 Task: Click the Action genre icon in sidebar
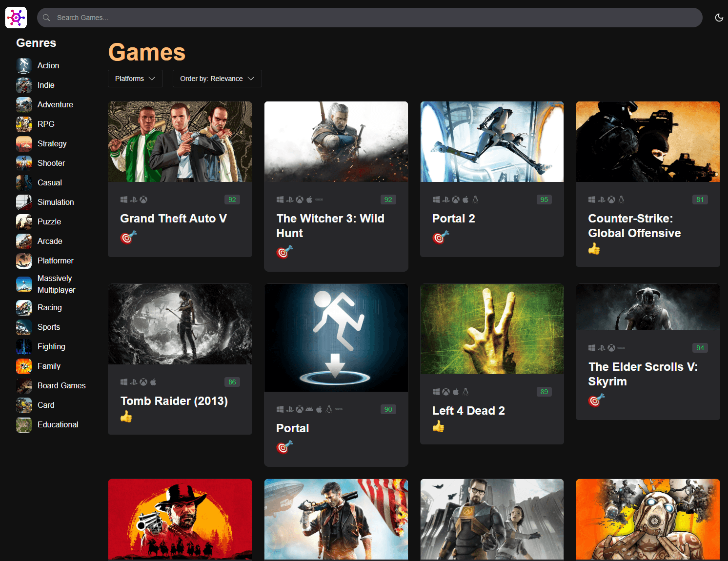[x=23, y=65]
